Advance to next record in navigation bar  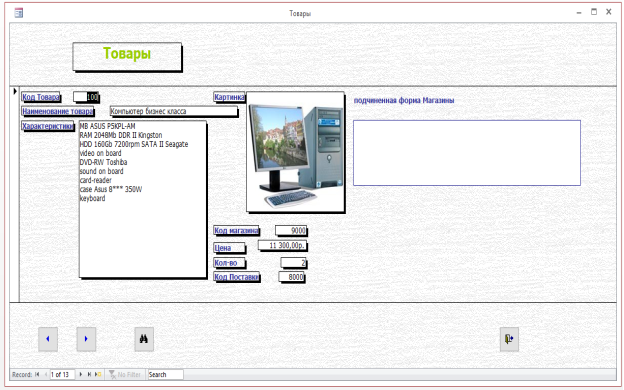coord(81,374)
